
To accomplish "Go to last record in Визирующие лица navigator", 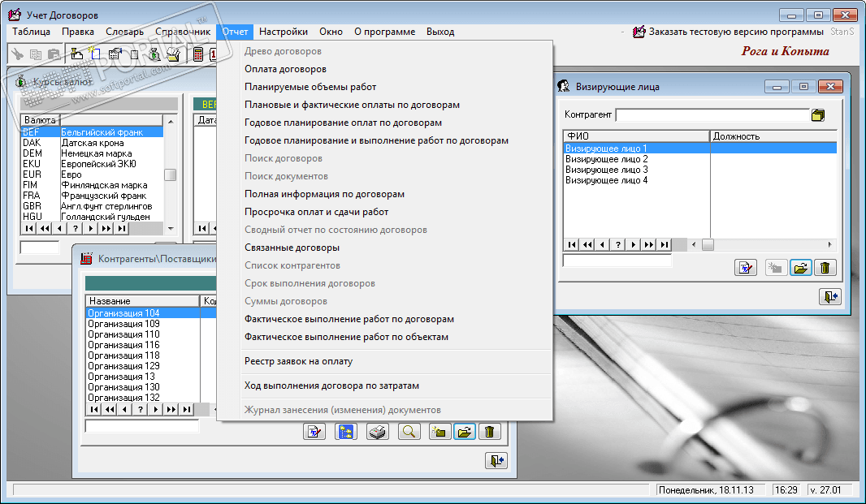I will (x=665, y=244).
